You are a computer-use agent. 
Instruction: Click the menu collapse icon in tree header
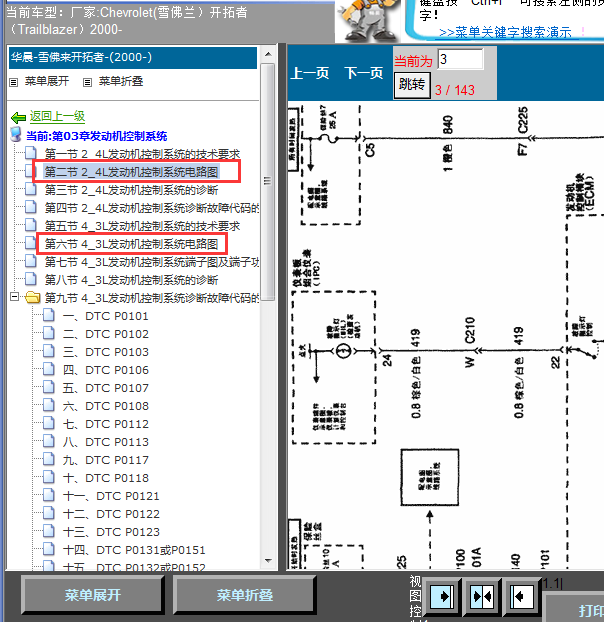point(87,82)
